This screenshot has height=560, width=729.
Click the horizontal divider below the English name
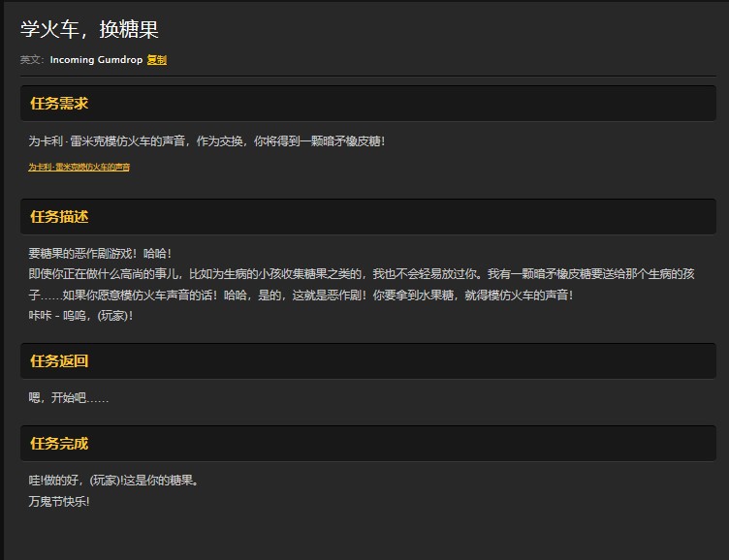367,76
